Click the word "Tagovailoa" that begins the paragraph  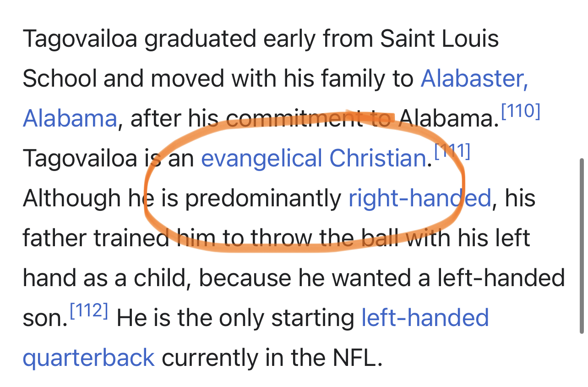pos(81,39)
